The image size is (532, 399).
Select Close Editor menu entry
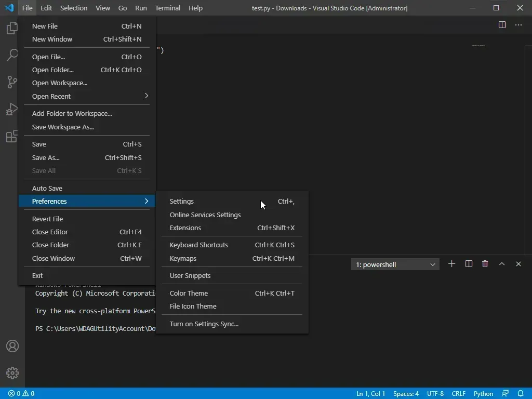(x=87, y=232)
